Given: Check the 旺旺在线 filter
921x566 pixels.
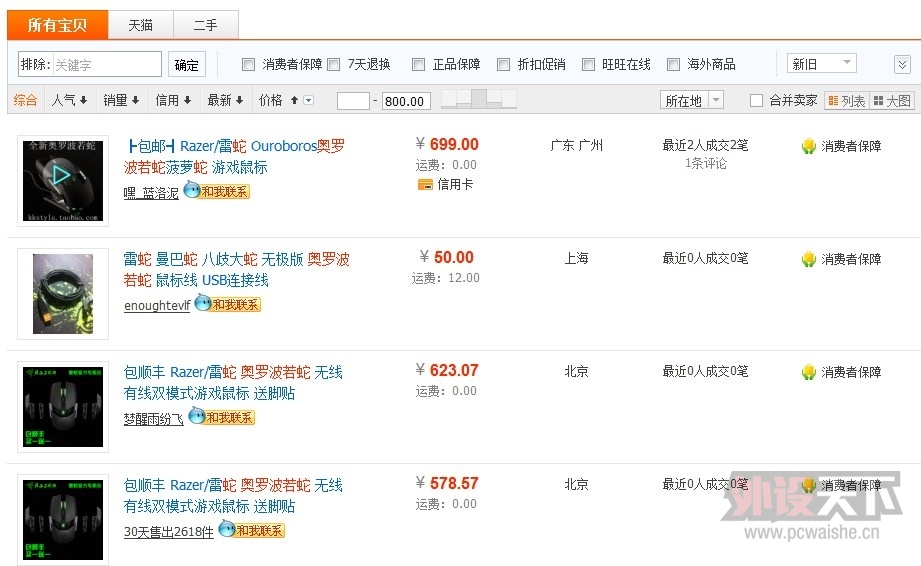Looking at the screenshot, I should pyautogui.click(x=588, y=64).
